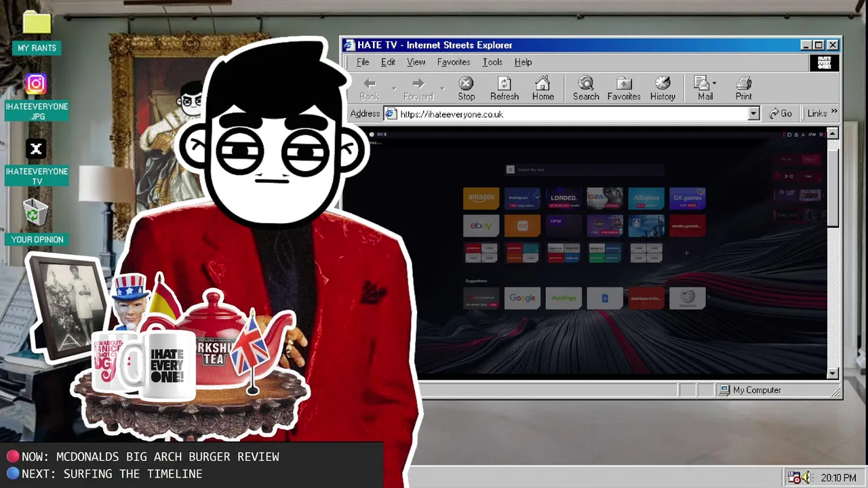Open the address bar dropdown arrow

coord(753,114)
